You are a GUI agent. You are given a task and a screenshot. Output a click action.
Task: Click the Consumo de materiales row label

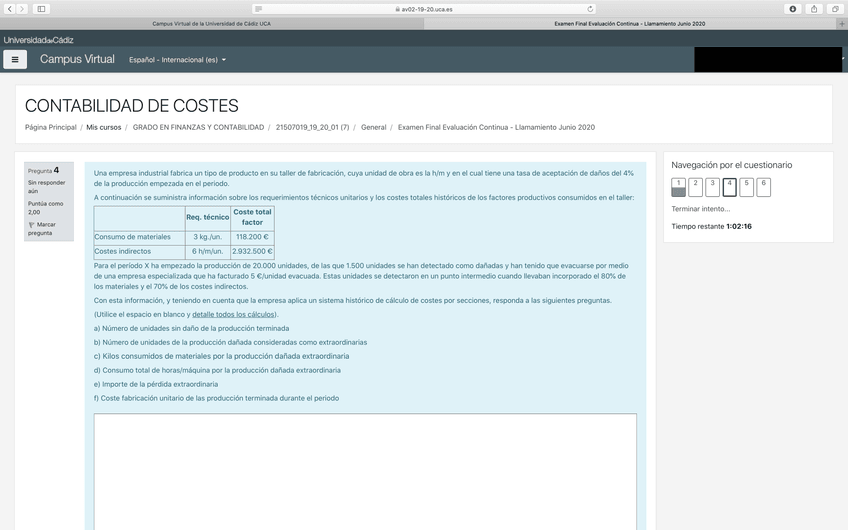coord(132,237)
